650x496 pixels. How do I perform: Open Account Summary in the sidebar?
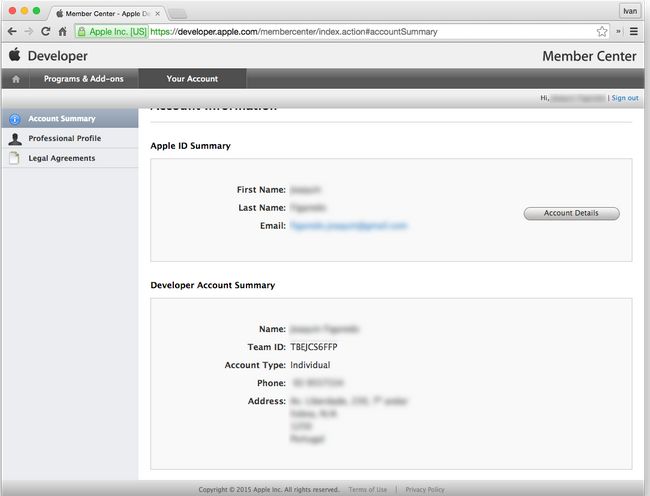coord(70,119)
